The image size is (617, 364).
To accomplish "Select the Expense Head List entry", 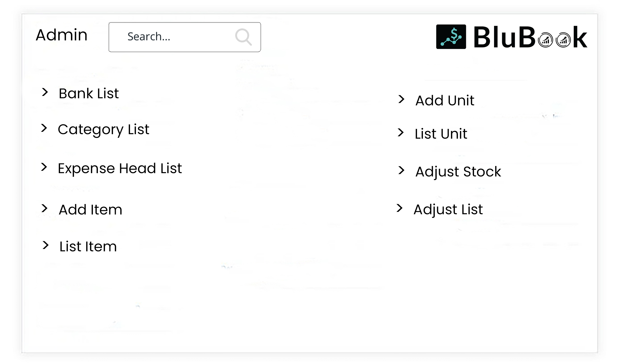I will tap(120, 168).
